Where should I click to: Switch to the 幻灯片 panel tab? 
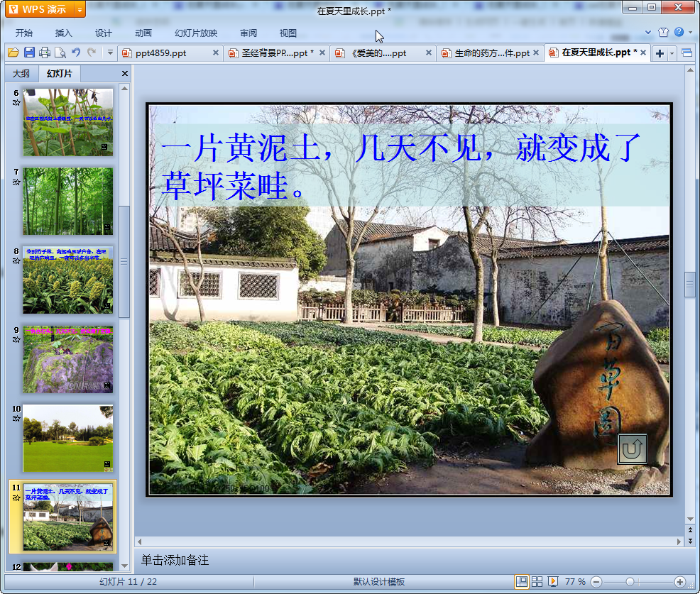tap(60, 74)
